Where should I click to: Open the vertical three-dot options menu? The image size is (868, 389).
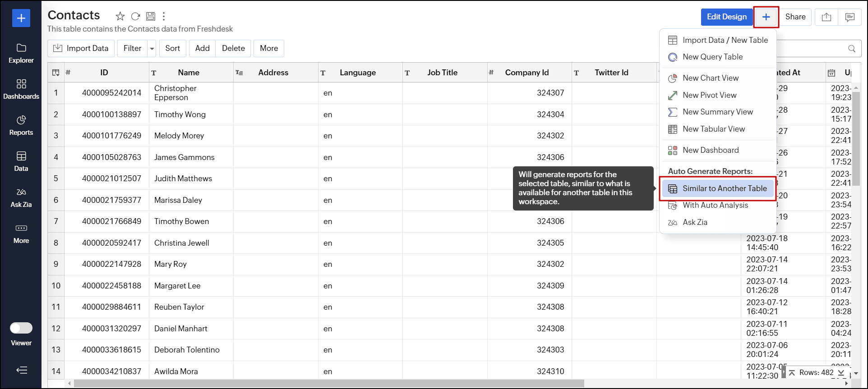point(164,17)
